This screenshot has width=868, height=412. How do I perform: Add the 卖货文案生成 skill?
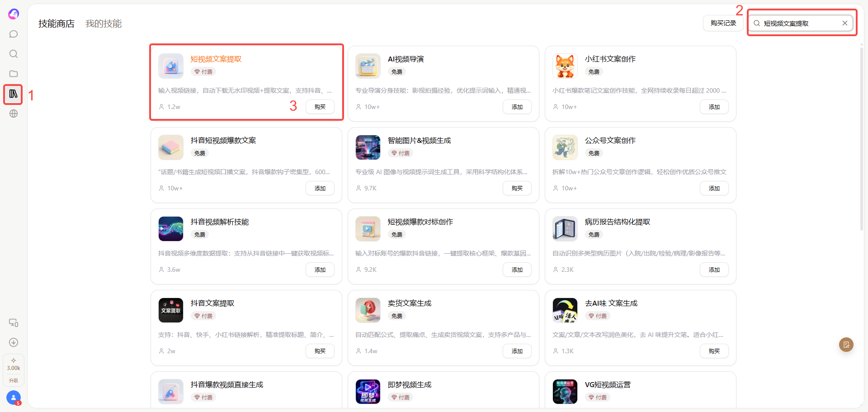517,351
